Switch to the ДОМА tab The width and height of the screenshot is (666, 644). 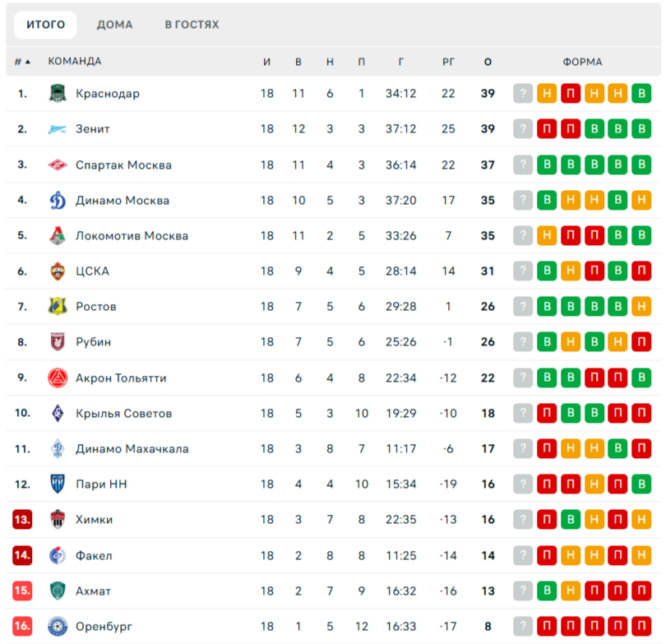pyautogui.click(x=114, y=25)
